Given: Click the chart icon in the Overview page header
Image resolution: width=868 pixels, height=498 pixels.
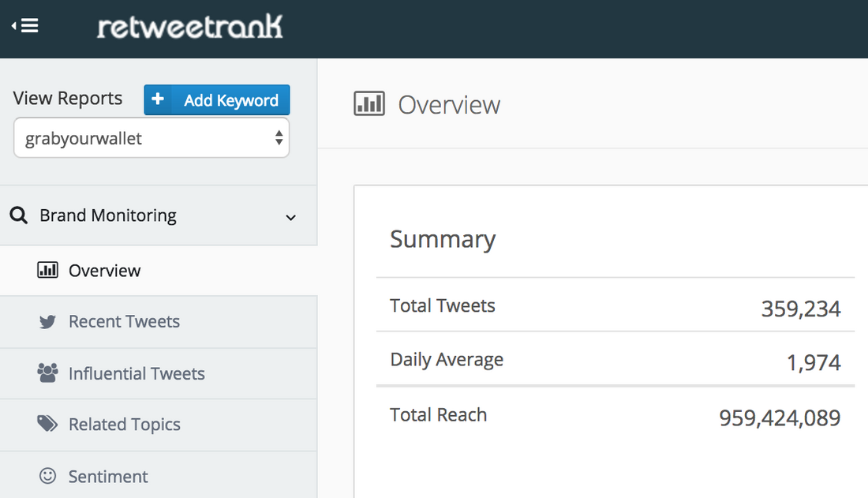Looking at the screenshot, I should click(x=369, y=104).
